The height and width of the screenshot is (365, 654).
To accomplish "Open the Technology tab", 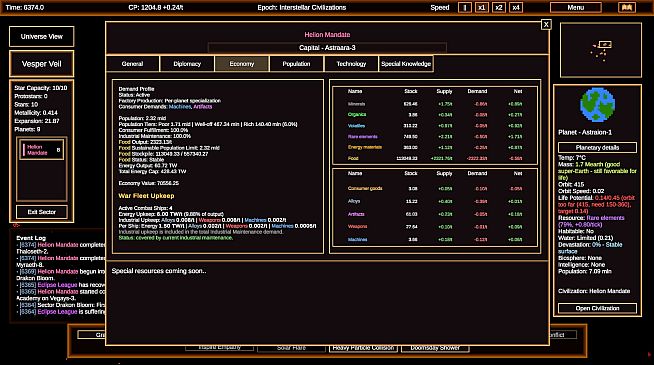I will click(351, 64).
